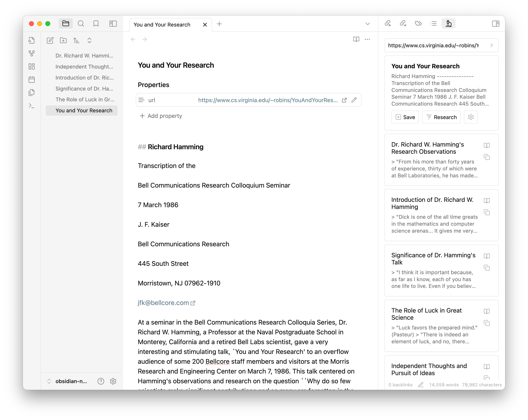Open the tags panel icon
This screenshot has width=528, height=420.
click(x=418, y=23)
